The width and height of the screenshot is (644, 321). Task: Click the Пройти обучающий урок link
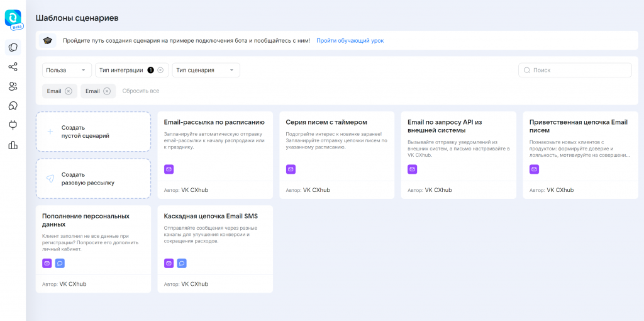pyautogui.click(x=350, y=41)
